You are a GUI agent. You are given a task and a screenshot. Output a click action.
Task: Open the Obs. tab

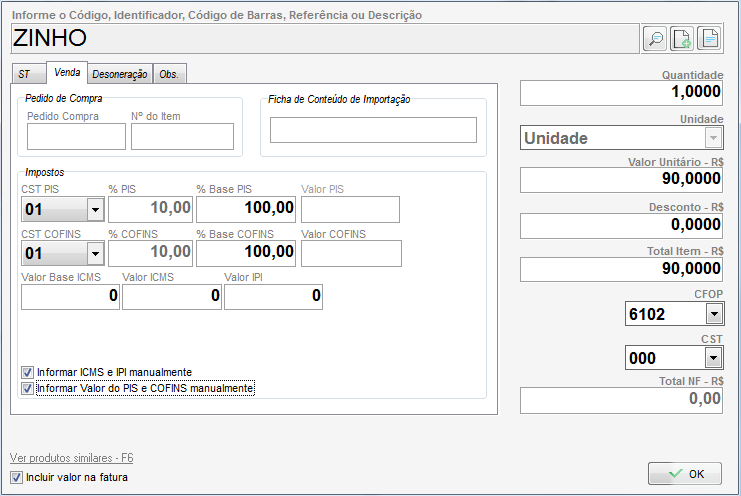pyautogui.click(x=169, y=74)
